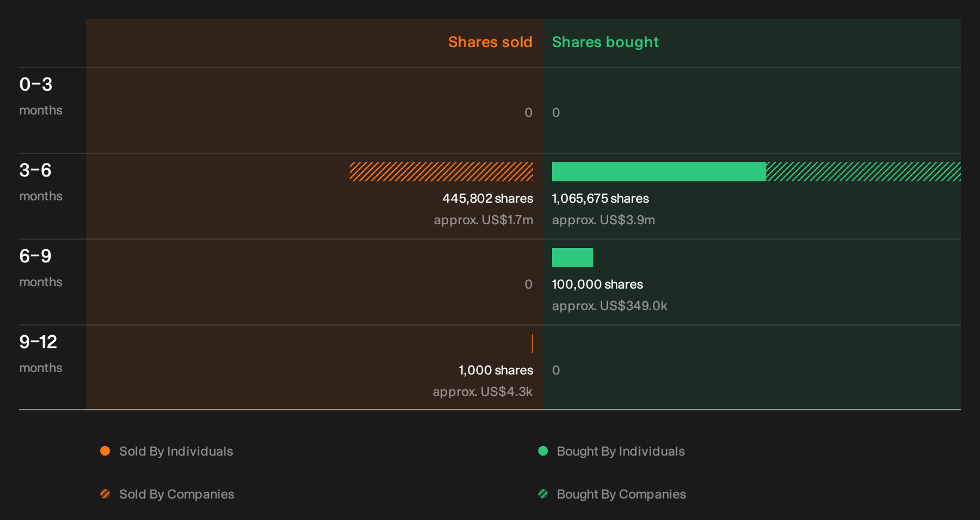Click the 445,802 shares value
This screenshot has height=520, width=980.
tap(488, 199)
